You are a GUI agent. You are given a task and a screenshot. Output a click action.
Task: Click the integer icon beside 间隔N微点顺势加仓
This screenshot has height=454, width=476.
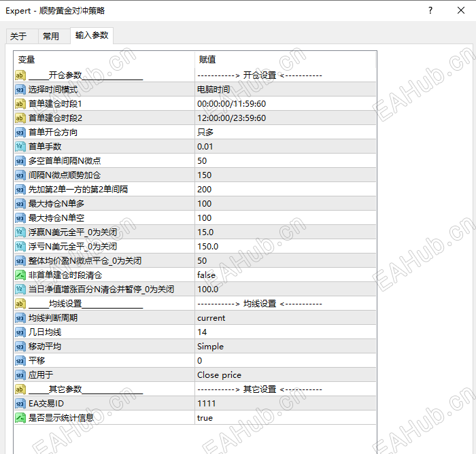click(x=20, y=175)
